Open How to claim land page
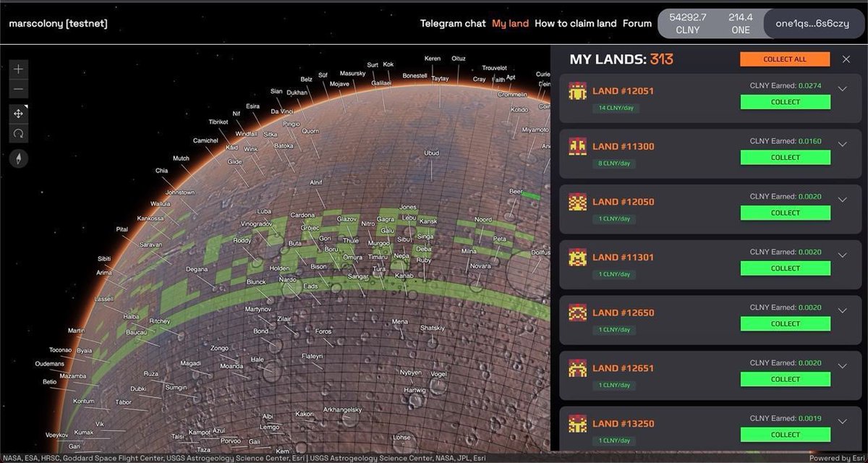 click(576, 24)
